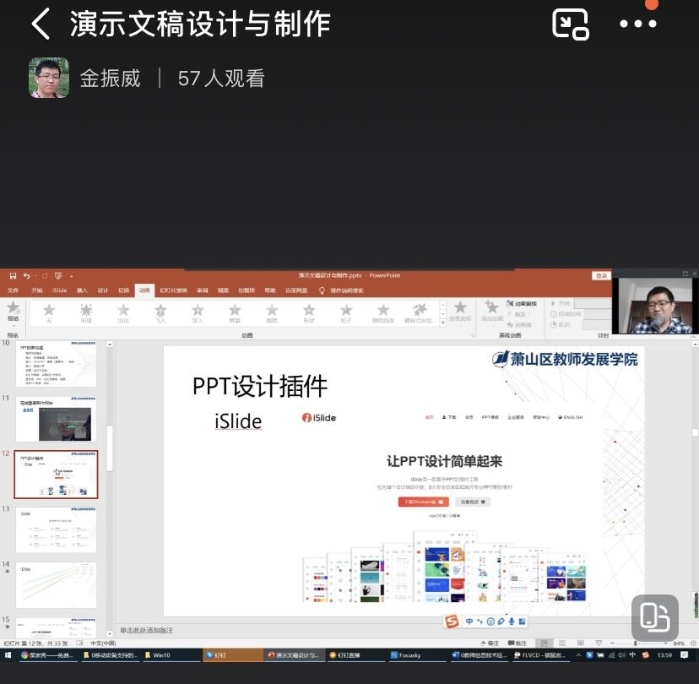Click the underlined iSlide text on slide
This screenshot has width=699, height=684.
click(x=238, y=421)
